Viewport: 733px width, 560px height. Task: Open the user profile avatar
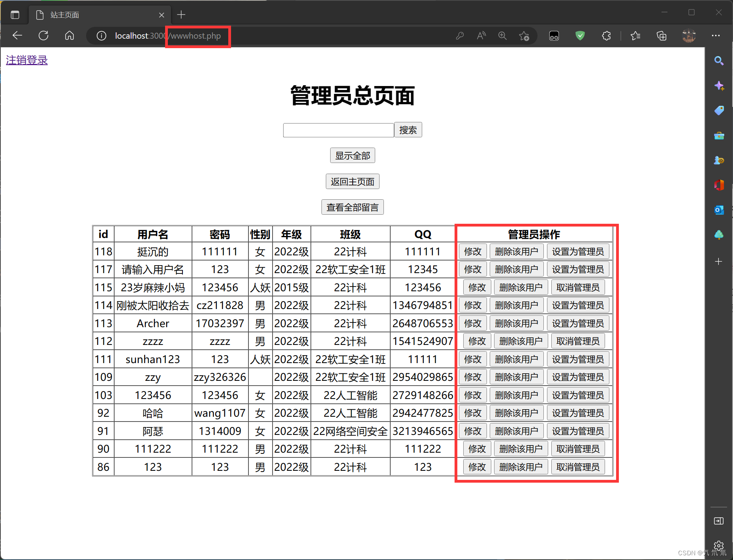click(689, 36)
